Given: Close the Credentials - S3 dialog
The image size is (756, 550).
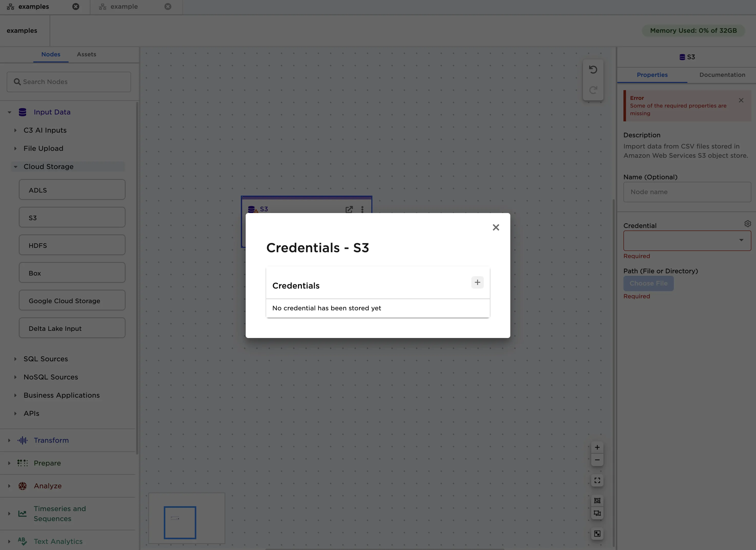Looking at the screenshot, I should 496,227.
